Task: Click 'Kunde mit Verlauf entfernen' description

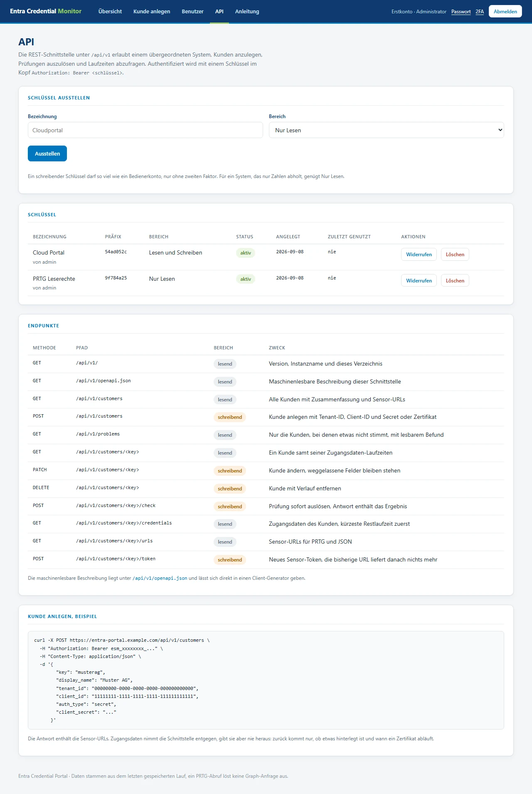Action: click(305, 488)
